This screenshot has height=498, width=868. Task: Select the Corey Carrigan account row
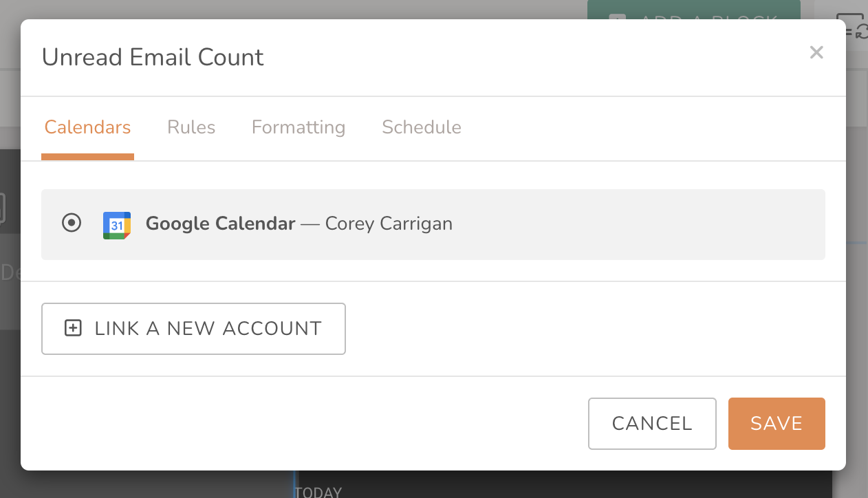click(433, 224)
